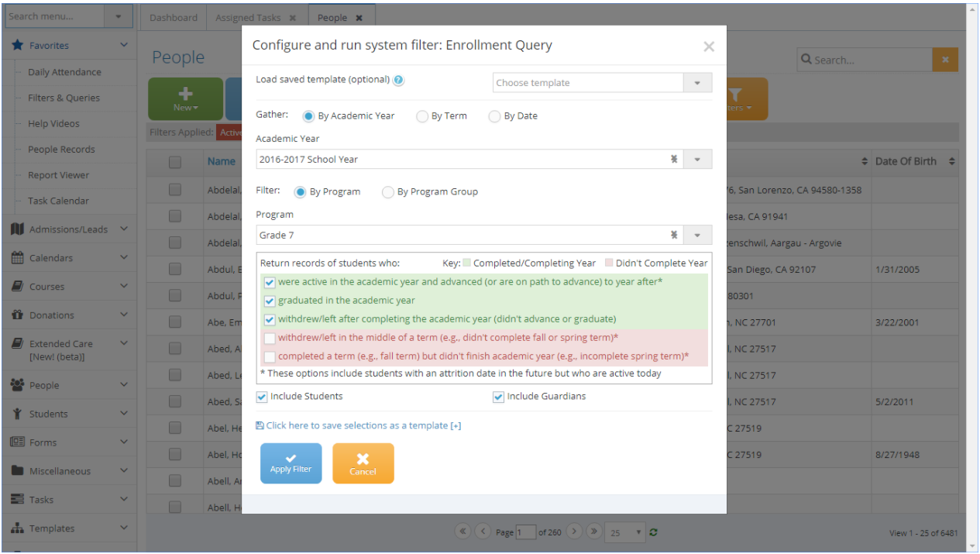This screenshot has height=554, width=980.
Task: Check the withdrew/left in middle of term box
Action: (270, 338)
